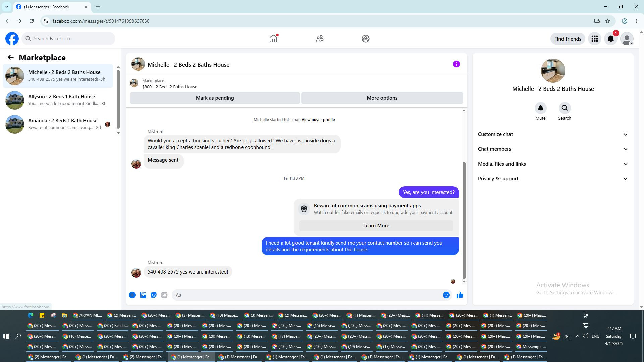Image resolution: width=644 pixels, height=362 pixels.
Task: Mute this chat with the bell icon
Action: 540,108
